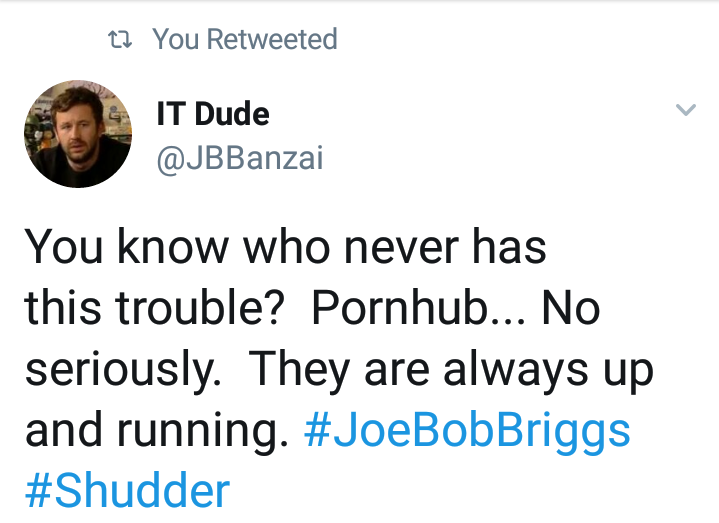
Task: Expand the tweet options chevron
Action: click(685, 110)
